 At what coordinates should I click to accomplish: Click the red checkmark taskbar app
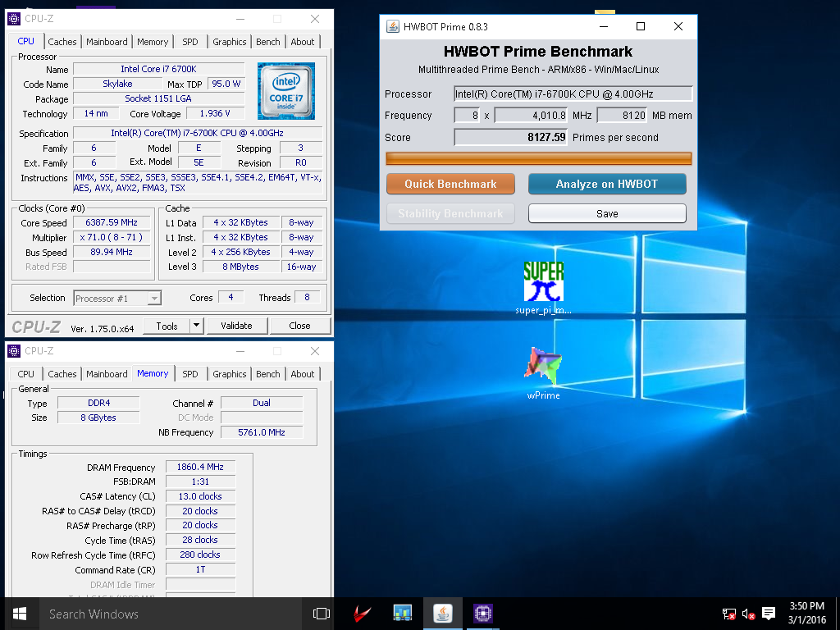(363, 614)
